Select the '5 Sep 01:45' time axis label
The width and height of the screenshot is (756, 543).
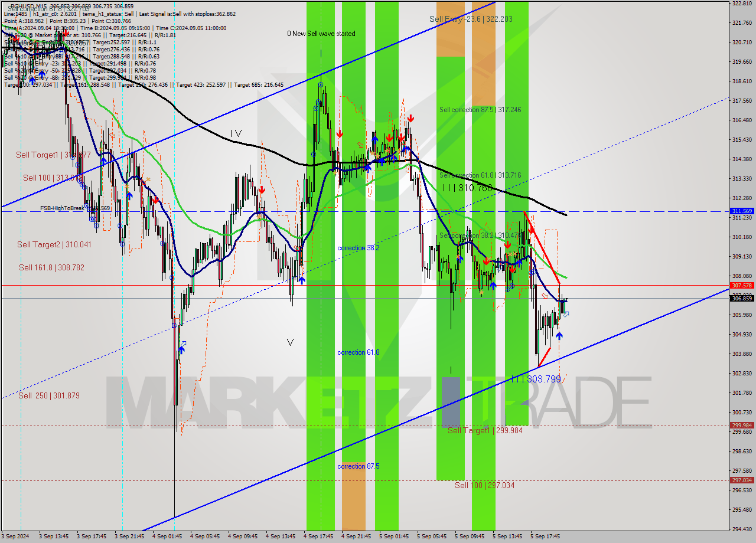[395, 537]
